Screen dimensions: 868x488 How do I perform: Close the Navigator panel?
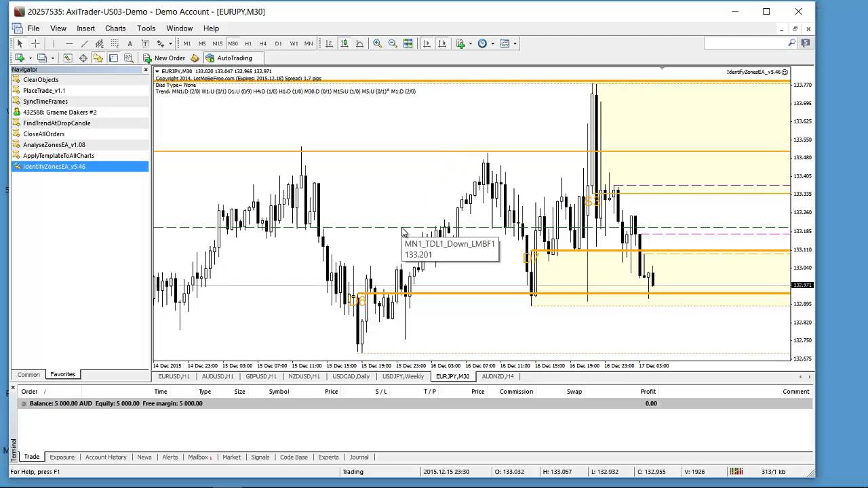point(145,70)
